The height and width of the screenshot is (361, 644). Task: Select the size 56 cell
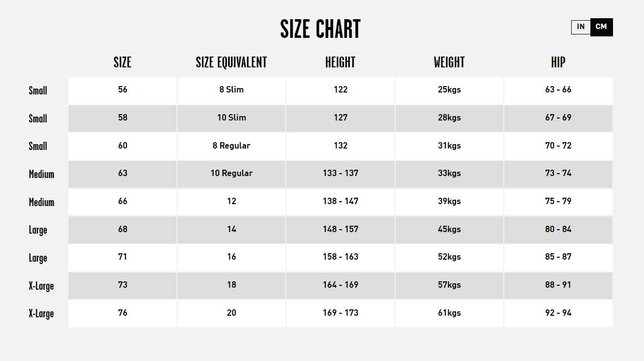coord(123,90)
